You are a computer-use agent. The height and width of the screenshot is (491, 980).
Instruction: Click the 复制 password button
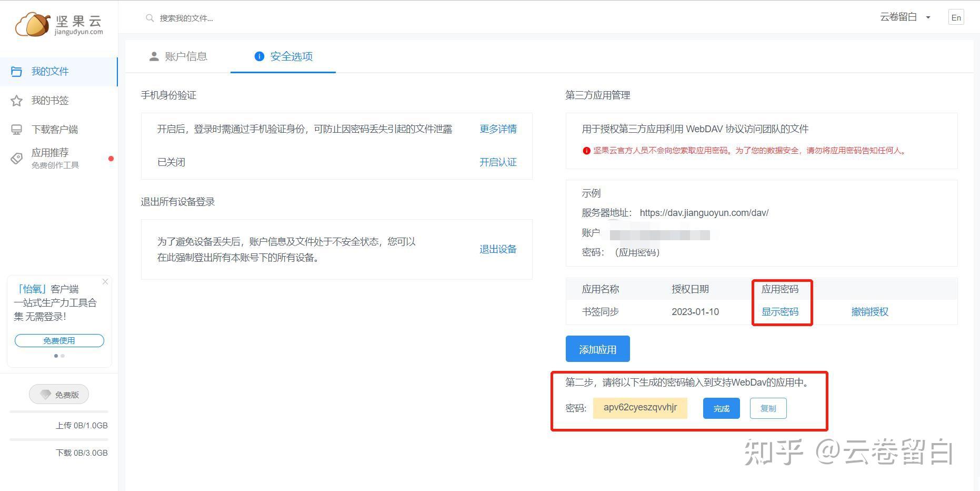(x=768, y=408)
